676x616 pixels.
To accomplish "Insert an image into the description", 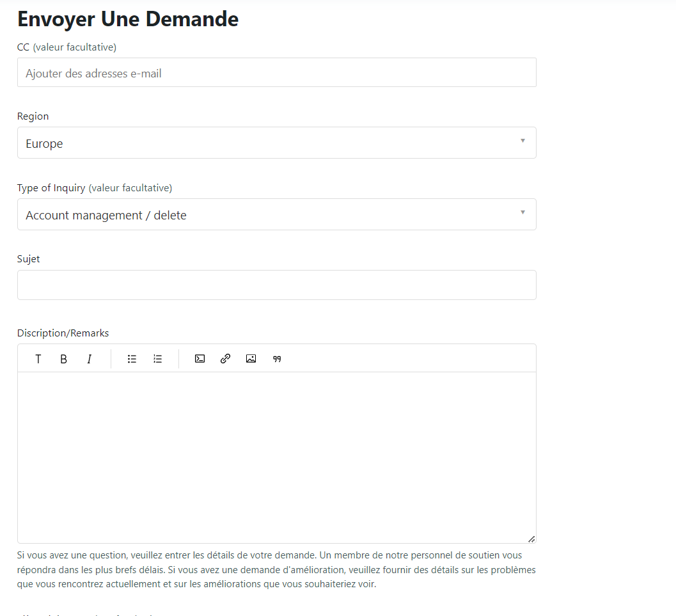I will [251, 359].
